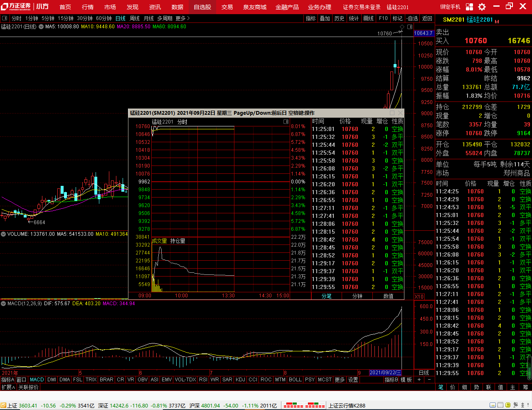Click the panel toggle icon in popup intraday chart

pos(286,121)
